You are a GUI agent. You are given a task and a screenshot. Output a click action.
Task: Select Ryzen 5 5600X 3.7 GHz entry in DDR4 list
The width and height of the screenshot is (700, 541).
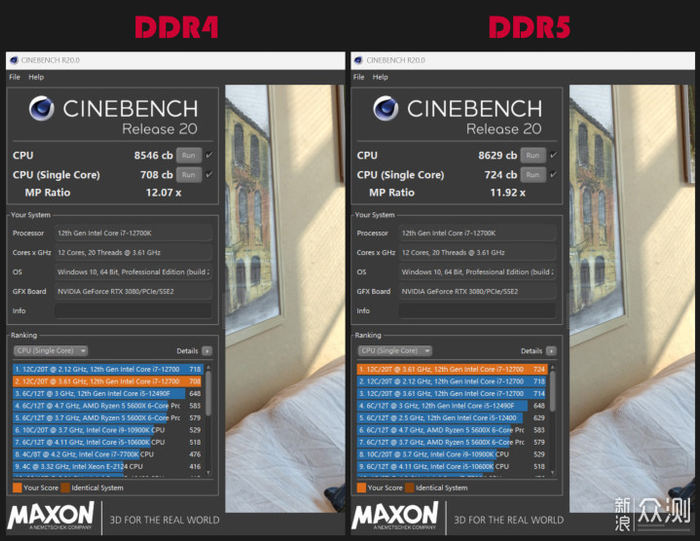pos(108,418)
